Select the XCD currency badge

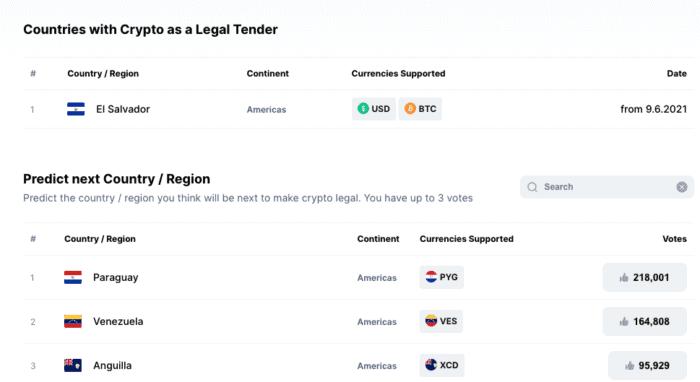(442, 365)
